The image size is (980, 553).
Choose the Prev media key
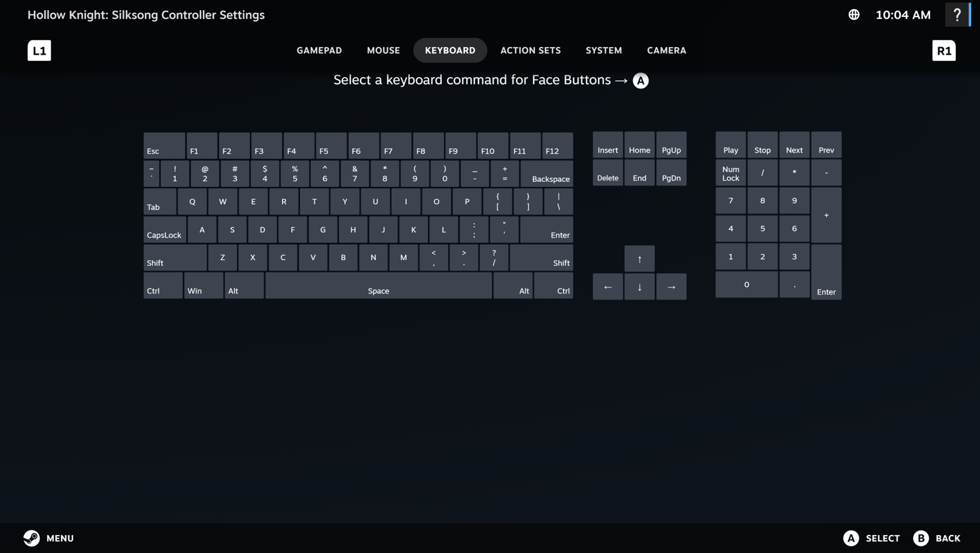tap(826, 145)
